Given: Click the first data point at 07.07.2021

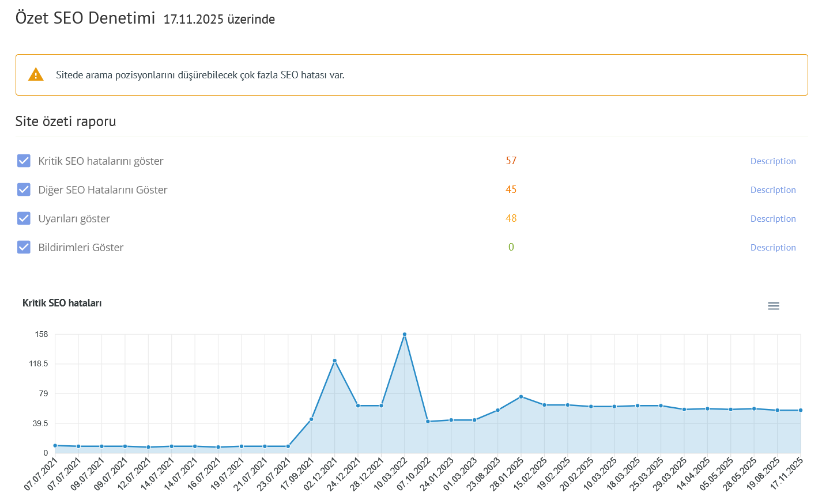Looking at the screenshot, I should point(55,445).
